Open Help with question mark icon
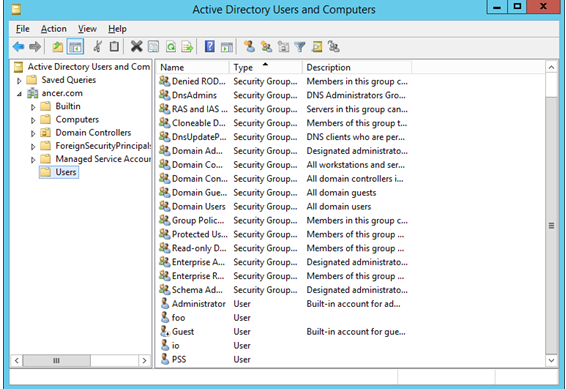The image size is (566, 389). click(x=210, y=47)
